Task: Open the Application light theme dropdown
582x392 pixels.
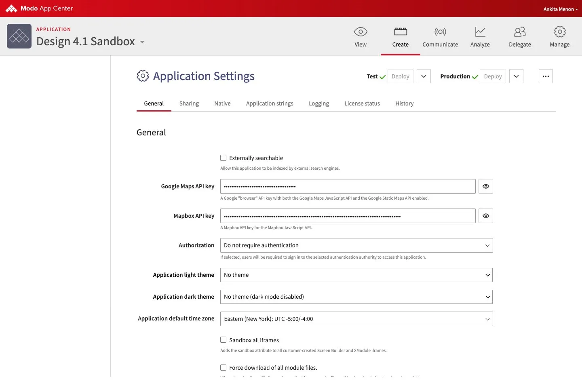Action: (x=356, y=275)
